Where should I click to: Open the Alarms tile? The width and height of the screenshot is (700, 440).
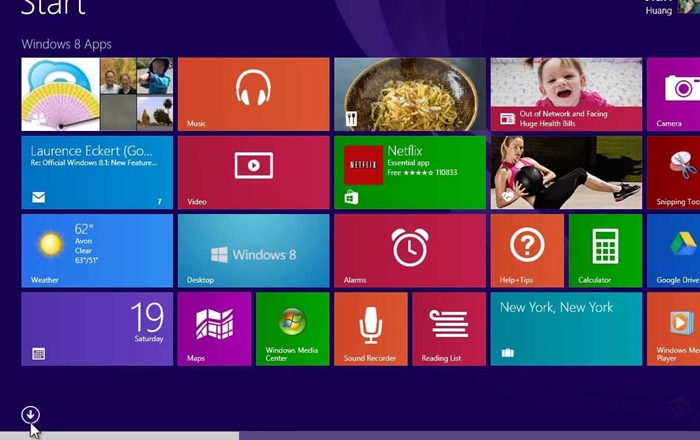pos(410,250)
